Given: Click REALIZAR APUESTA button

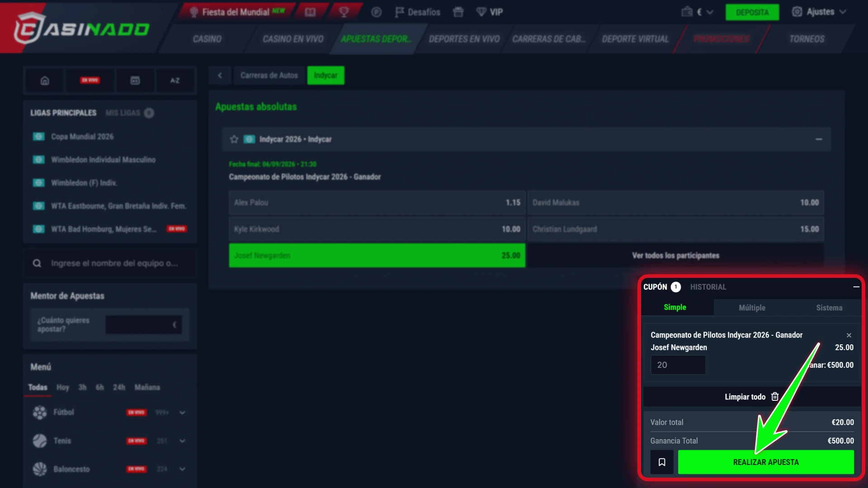Looking at the screenshot, I should click(x=766, y=462).
